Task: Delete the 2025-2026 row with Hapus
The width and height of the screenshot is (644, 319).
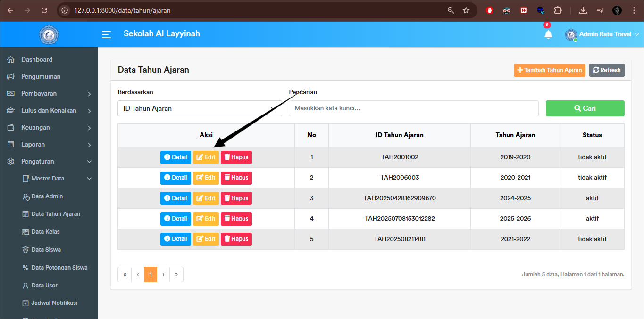Action: pos(236,219)
